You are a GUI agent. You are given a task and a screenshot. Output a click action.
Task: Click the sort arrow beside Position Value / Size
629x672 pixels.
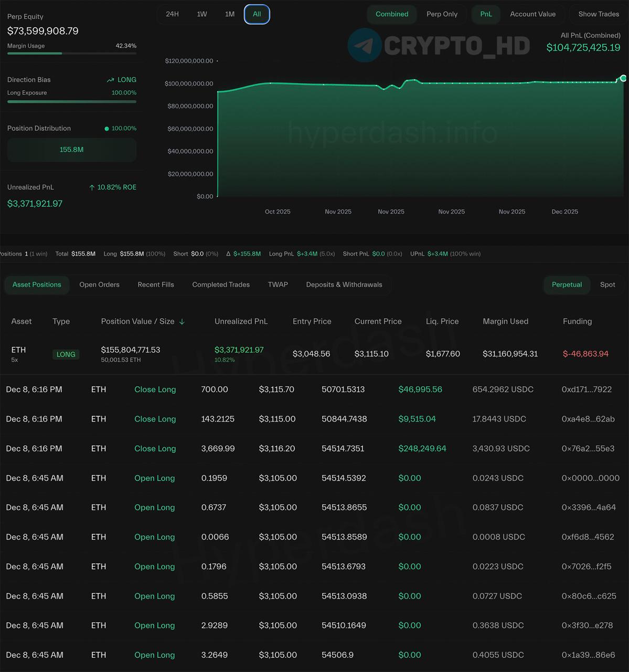pos(182,322)
